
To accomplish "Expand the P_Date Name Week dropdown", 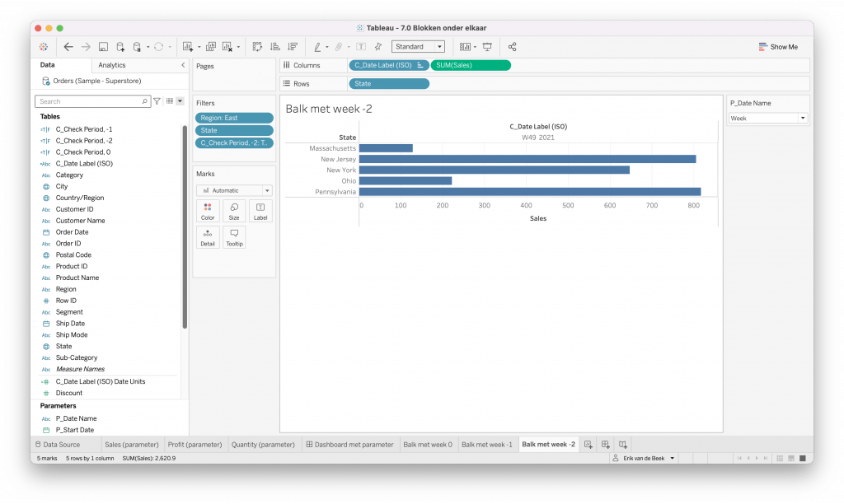I will pos(767,119).
